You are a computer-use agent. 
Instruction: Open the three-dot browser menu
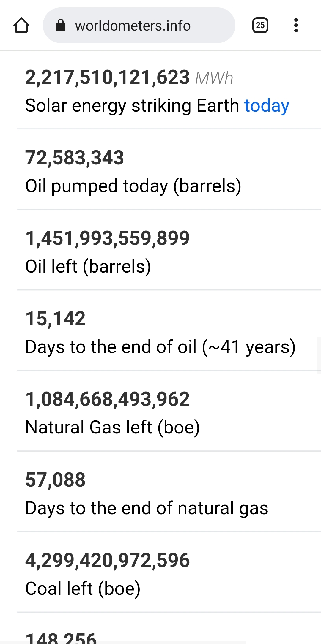296,26
